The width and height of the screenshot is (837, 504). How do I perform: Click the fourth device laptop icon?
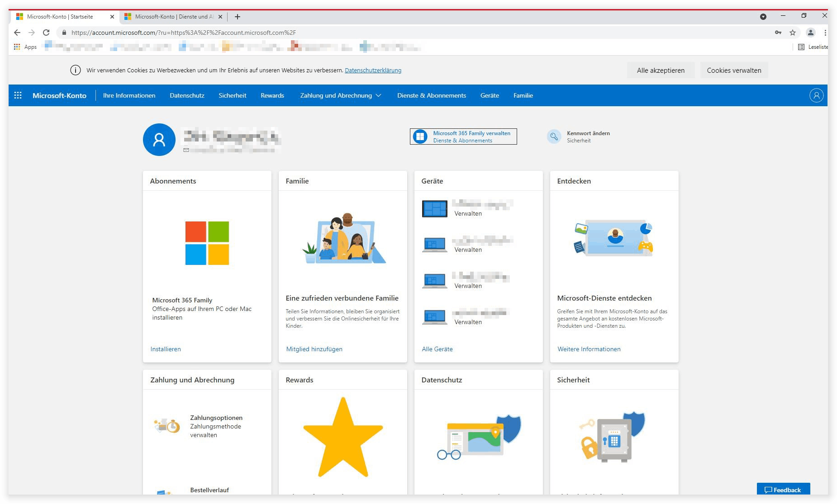click(434, 317)
